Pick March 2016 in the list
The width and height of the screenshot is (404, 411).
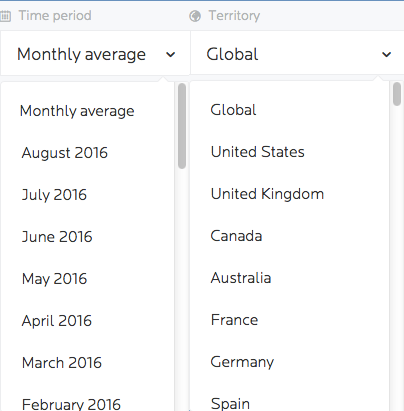point(62,363)
